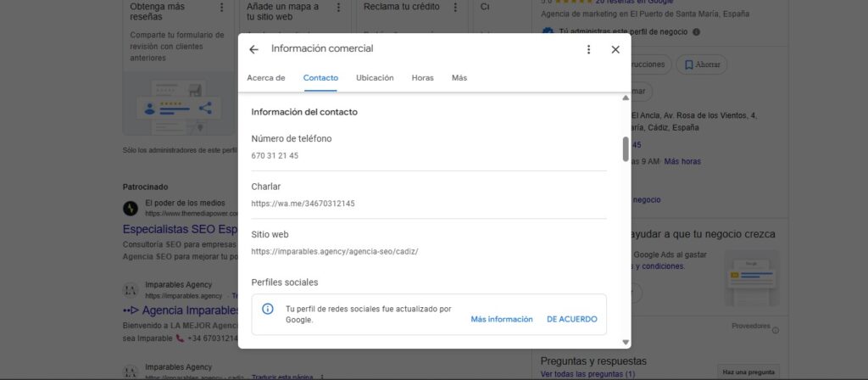Close the Información comercial dialog
This screenshot has width=868, height=380.
615,49
